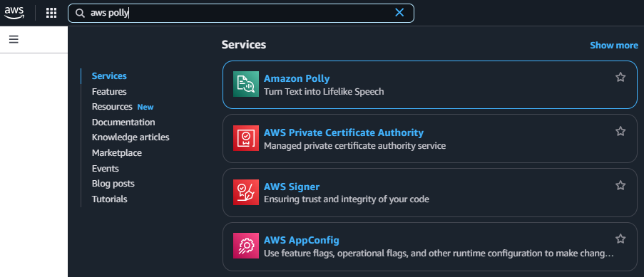Select the Tutorials category filter
The height and width of the screenshot is (277, 644).
click(x=109, y=199)
